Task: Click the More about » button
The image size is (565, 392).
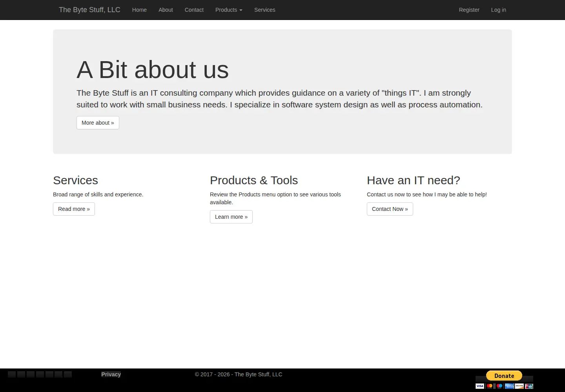Action: coord(98,123)
